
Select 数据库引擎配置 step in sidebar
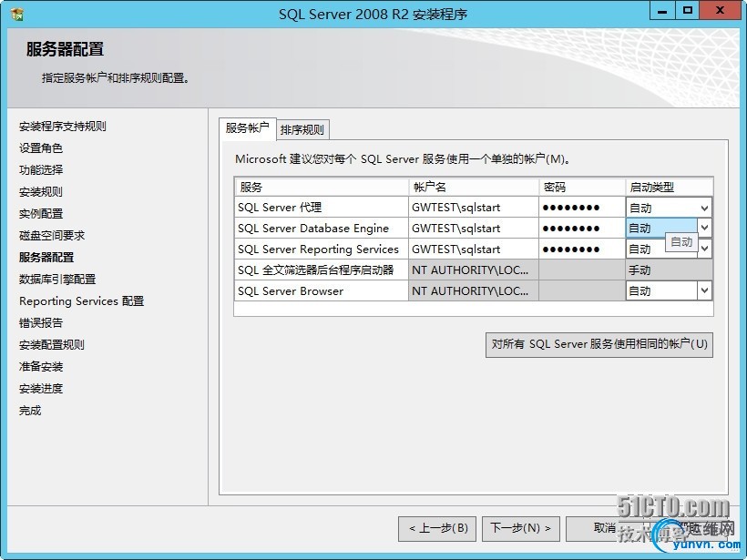pos(57,280)
